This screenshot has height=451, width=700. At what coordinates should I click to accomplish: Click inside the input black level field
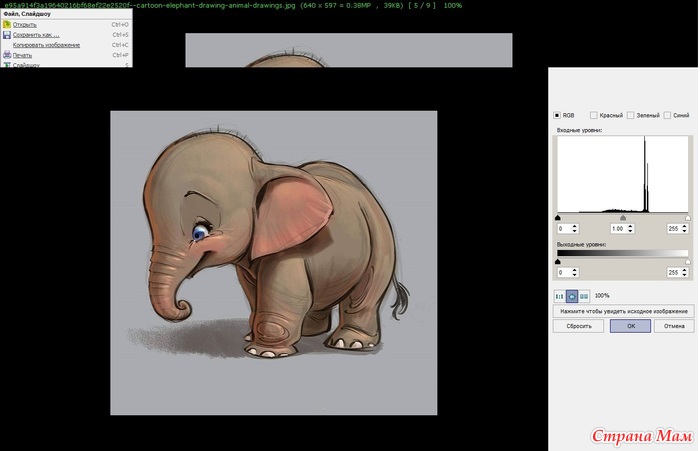(x=564, y=229)
